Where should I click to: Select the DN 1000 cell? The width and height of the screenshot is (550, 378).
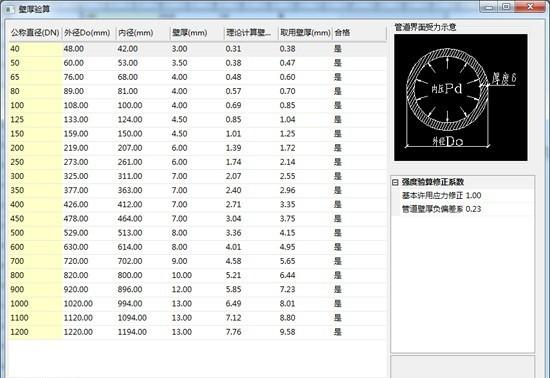tap(35, 304)
